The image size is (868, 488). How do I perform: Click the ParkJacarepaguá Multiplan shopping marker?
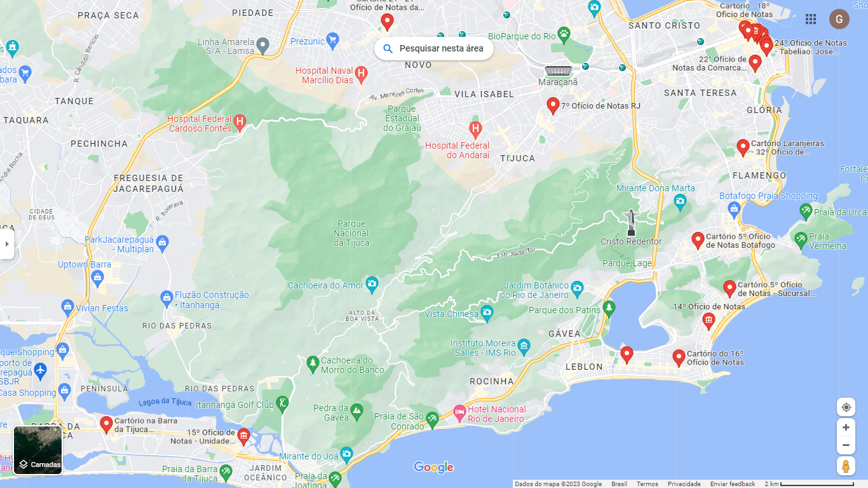tap(162, 242)
